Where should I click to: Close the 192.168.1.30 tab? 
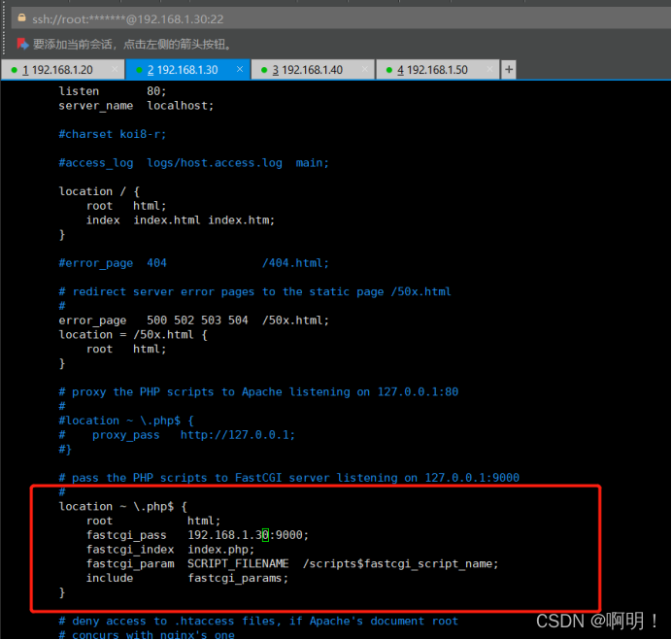click(240, 69)
